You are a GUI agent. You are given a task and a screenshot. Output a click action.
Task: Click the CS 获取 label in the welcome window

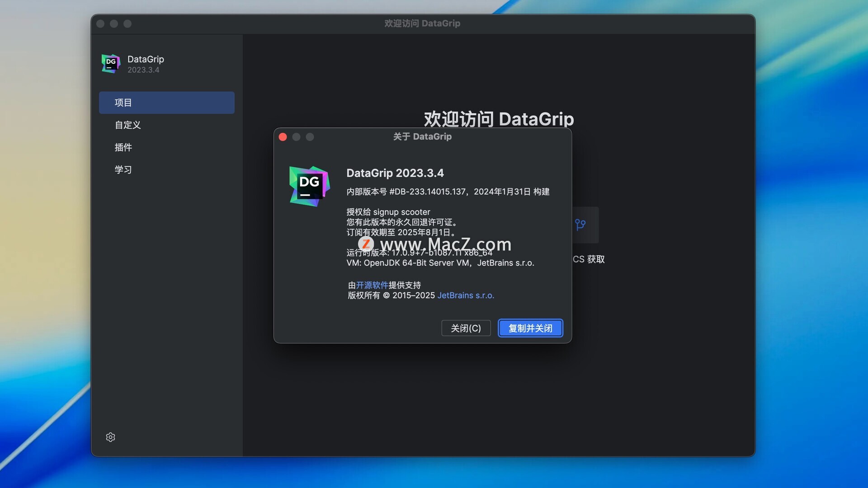tap(589, 259)
